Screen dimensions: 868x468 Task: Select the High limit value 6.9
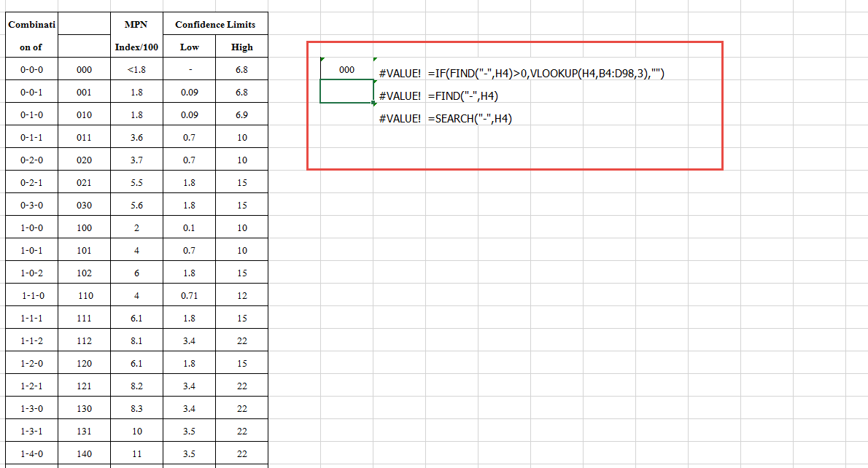coord(242,115)
